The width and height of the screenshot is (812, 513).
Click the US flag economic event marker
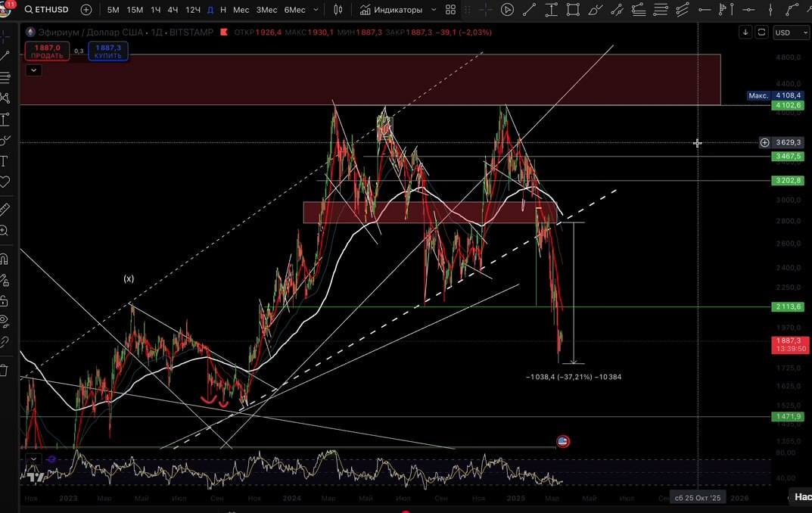(x=563, y=442)
